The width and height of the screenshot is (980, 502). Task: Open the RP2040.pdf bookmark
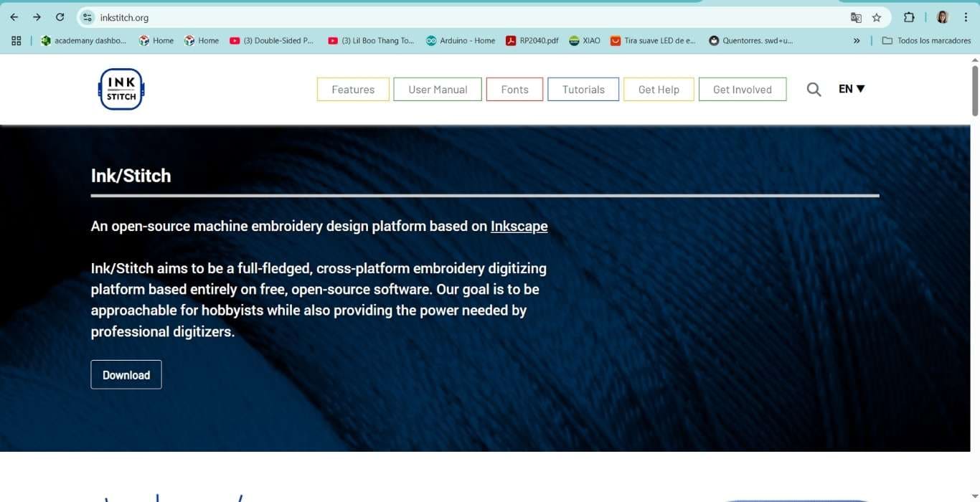point(532,41)
